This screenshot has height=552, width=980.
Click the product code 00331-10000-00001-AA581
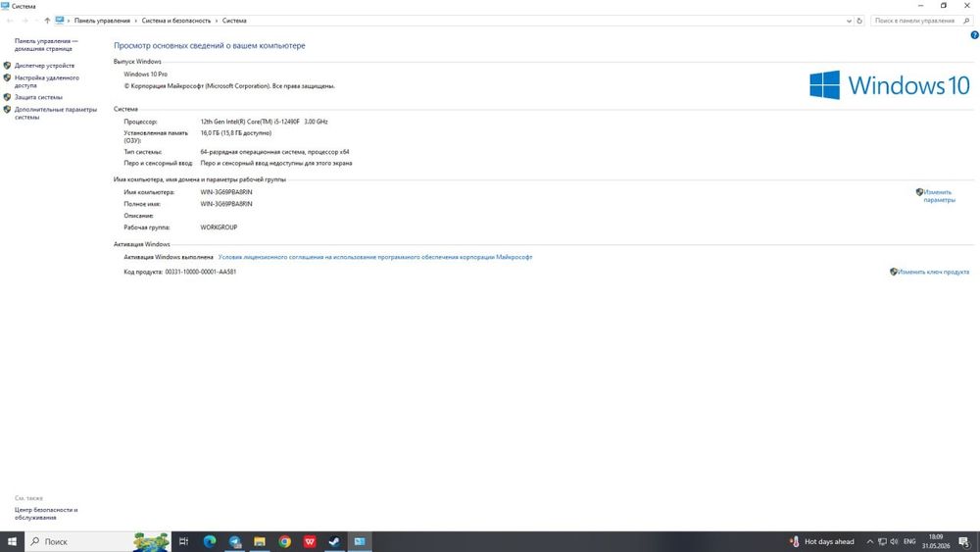click(201, 272)
